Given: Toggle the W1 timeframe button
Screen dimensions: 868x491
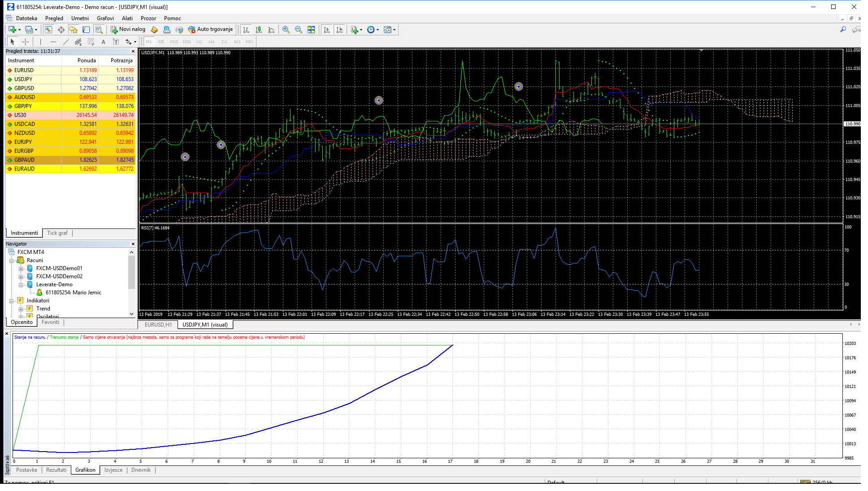Looking at the screenshot, I should tap(237, 42).
